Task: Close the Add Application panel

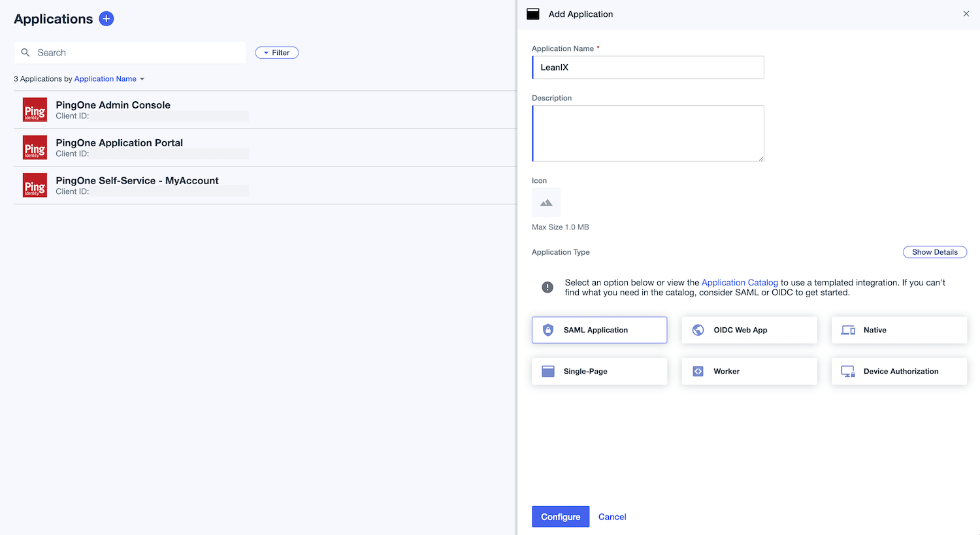Action: coord(966,14)
